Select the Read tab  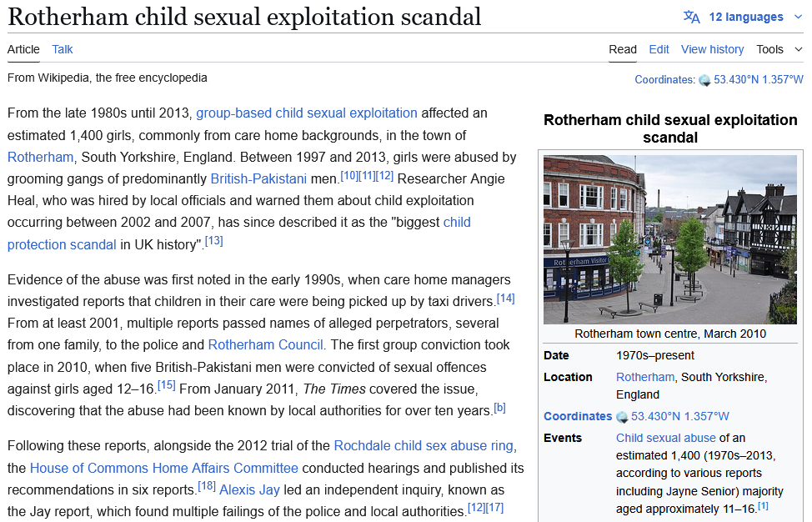pos(623,49)
